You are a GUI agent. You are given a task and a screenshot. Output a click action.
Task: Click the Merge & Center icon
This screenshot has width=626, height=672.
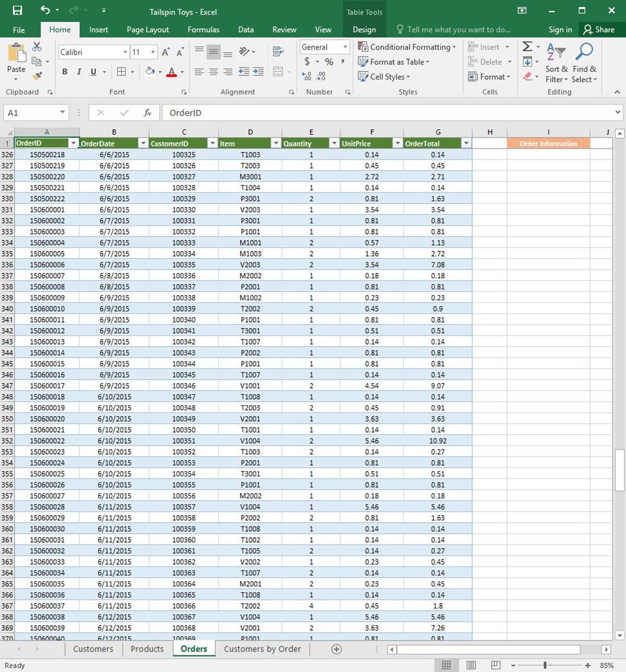(x=278, y=71)
